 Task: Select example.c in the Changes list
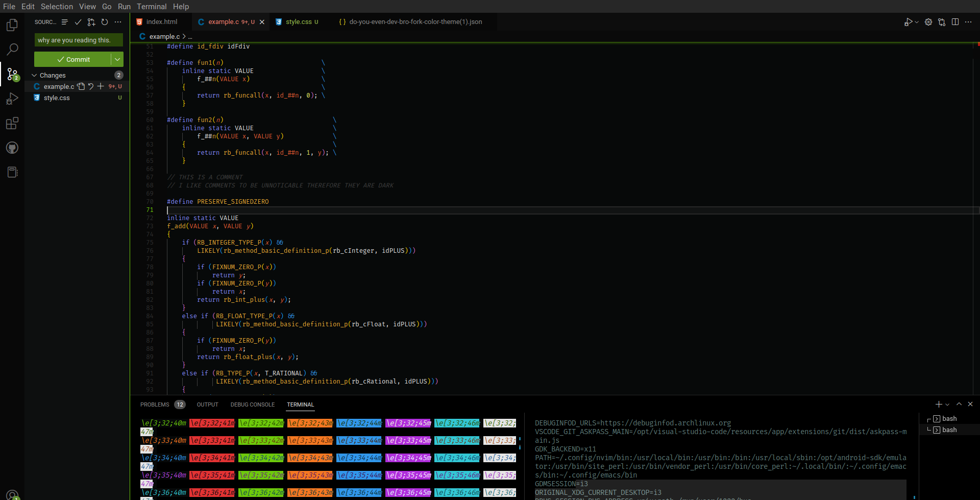77,86
